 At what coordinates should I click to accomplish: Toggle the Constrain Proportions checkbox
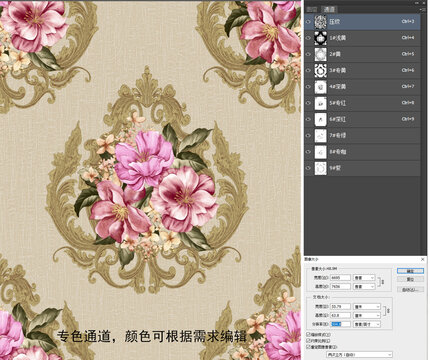point(308,341)
